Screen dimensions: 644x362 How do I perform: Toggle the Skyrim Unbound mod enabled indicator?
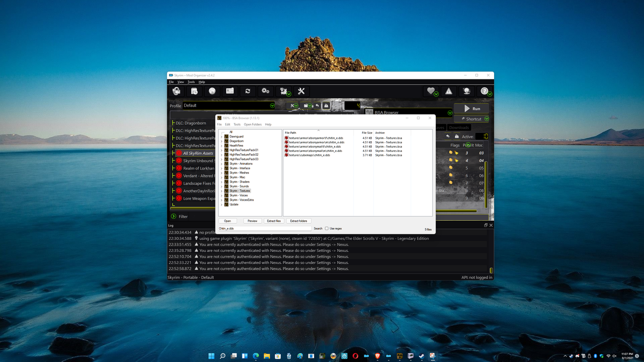click(179, 160)
